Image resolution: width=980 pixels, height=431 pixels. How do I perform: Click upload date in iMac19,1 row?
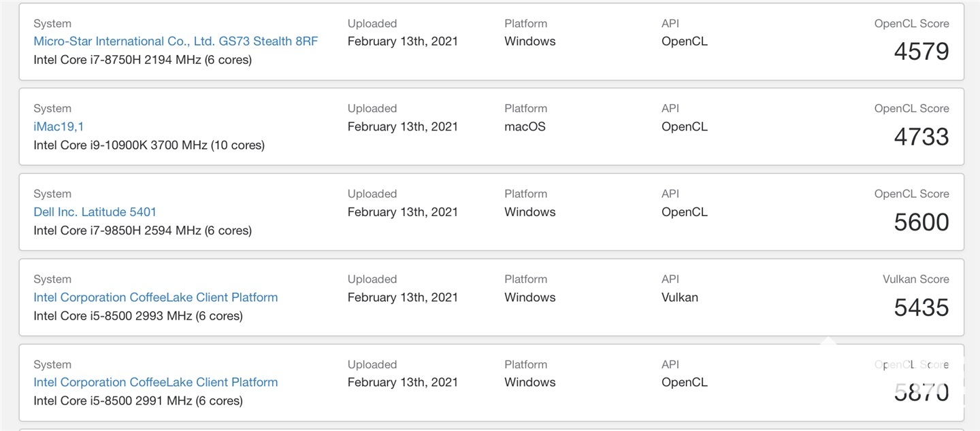403,126
